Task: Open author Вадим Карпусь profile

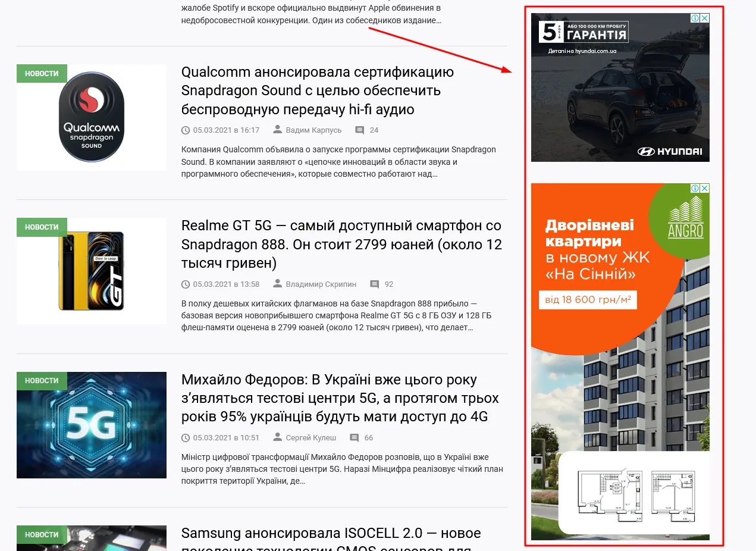Action: (x=313, y=130)
